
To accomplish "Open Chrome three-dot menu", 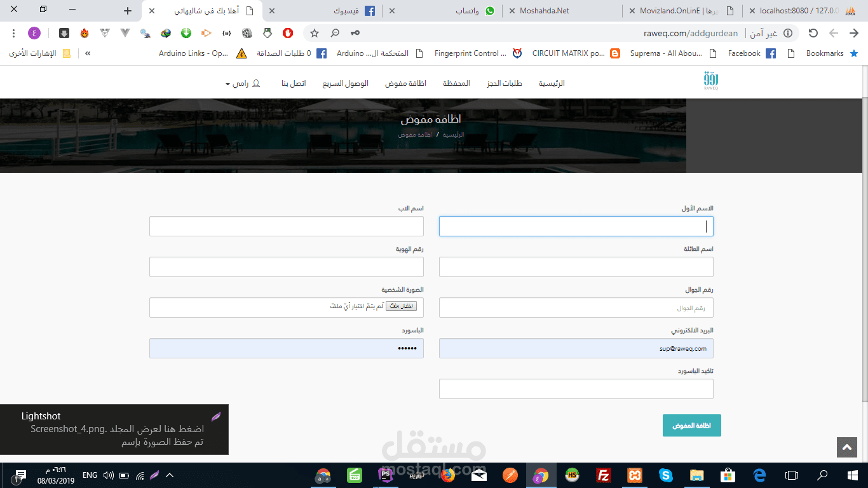I will point(14,33).
